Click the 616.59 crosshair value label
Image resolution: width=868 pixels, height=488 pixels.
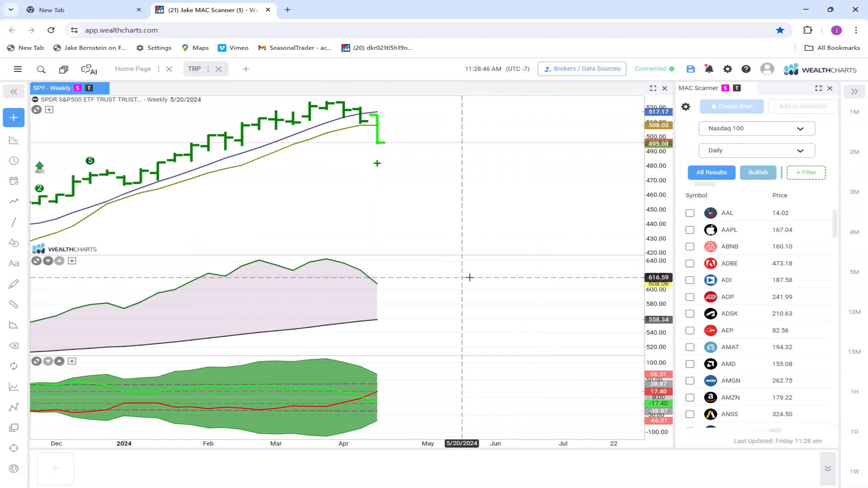[658, 277]
